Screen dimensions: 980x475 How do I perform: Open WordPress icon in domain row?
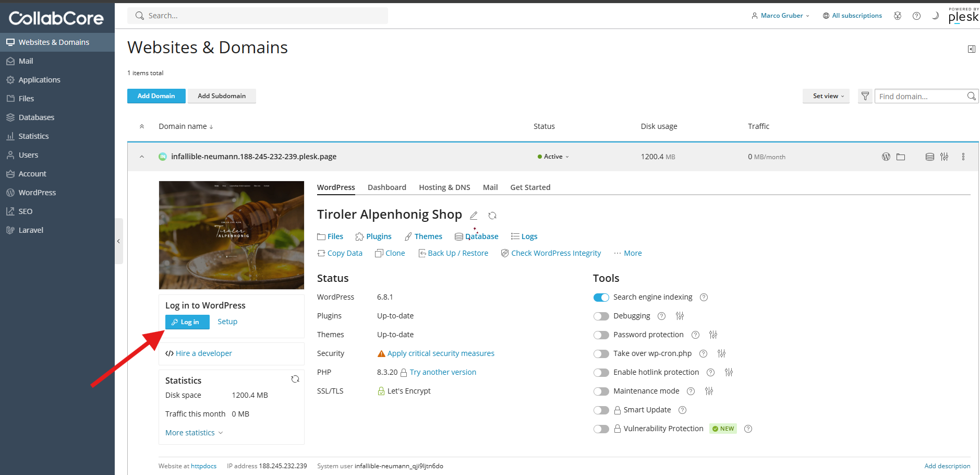click(x=886, y=157)
